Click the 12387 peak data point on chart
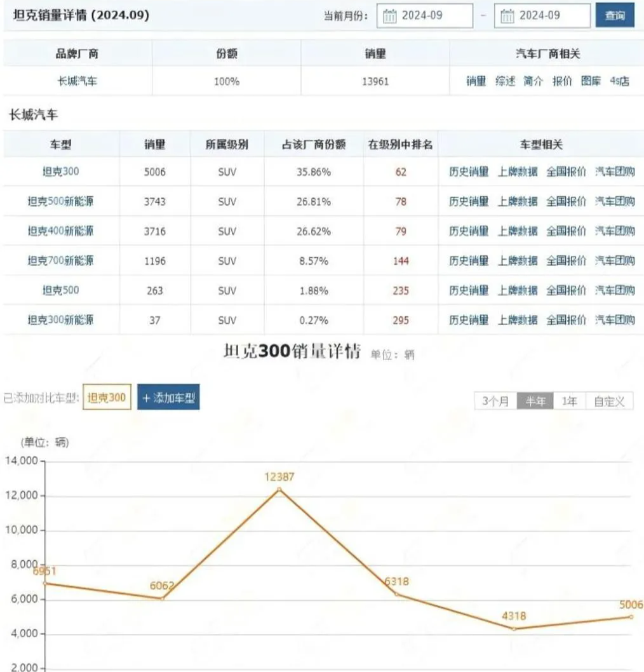 [279, 490]
